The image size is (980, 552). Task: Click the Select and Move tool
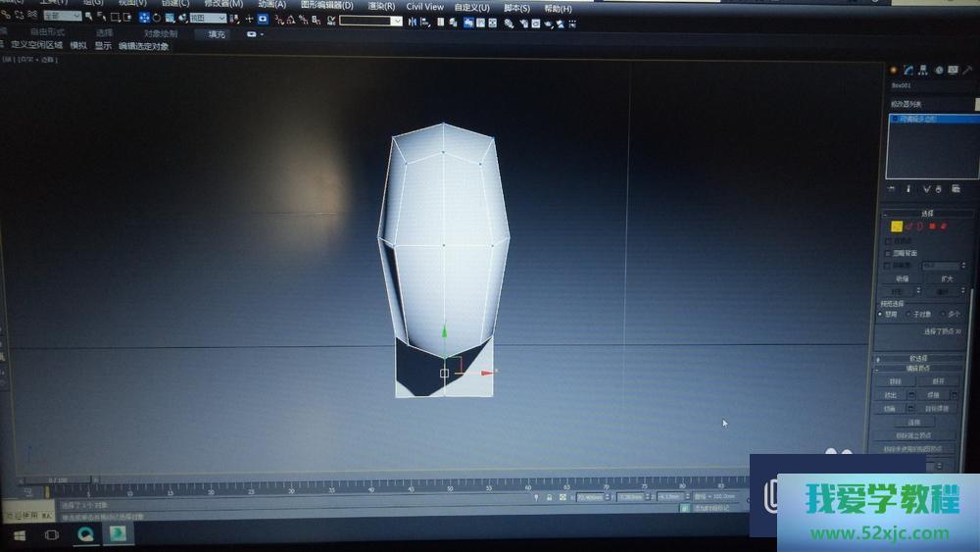145,18
